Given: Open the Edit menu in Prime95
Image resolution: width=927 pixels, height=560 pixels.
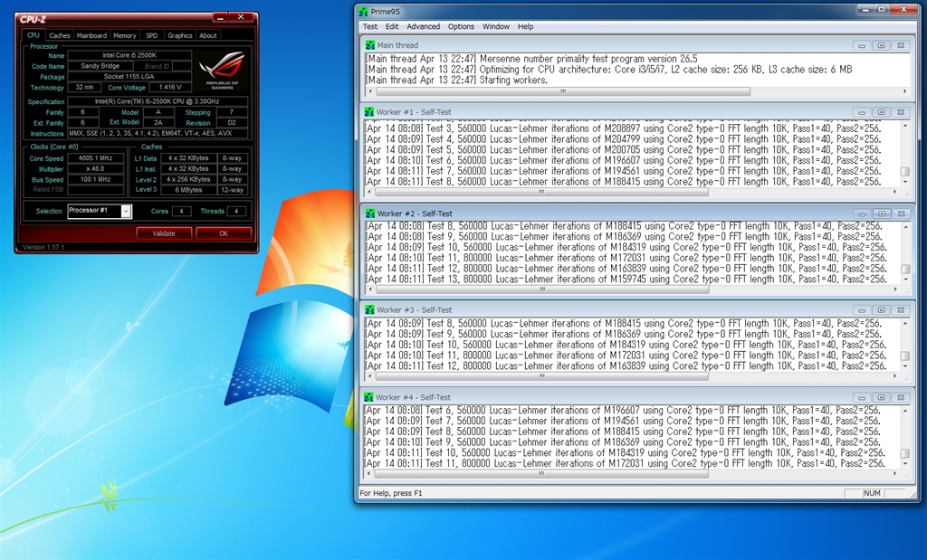Looking at the screenshot, I should [392, 26].
